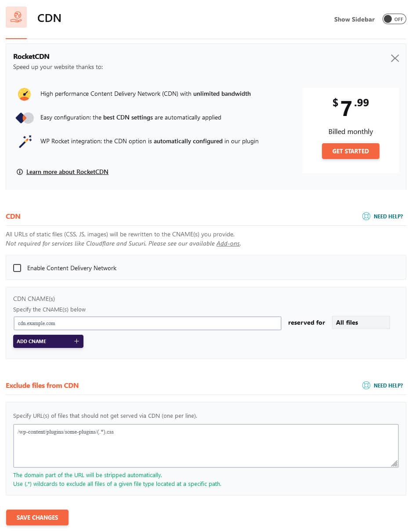Click the textarea resize handle corner
The image size is (412, 532).
coord(394,463)
